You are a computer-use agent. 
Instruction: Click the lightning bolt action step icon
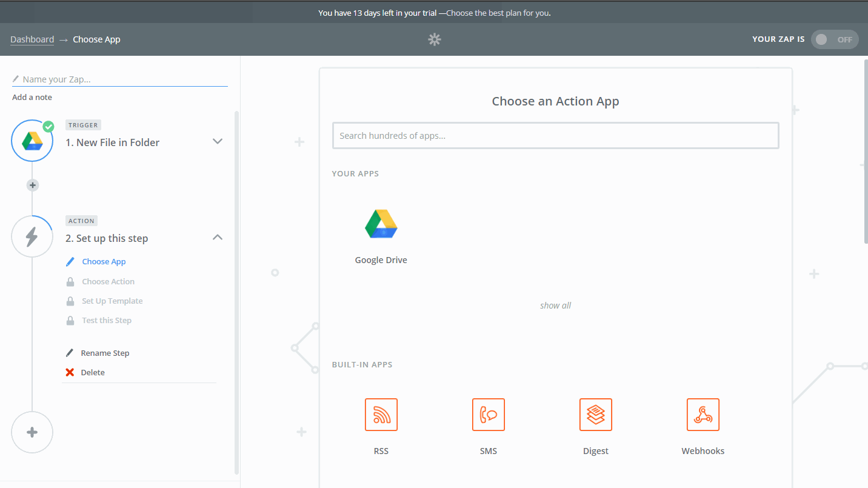pyautogui.click(x=32, y=236)
